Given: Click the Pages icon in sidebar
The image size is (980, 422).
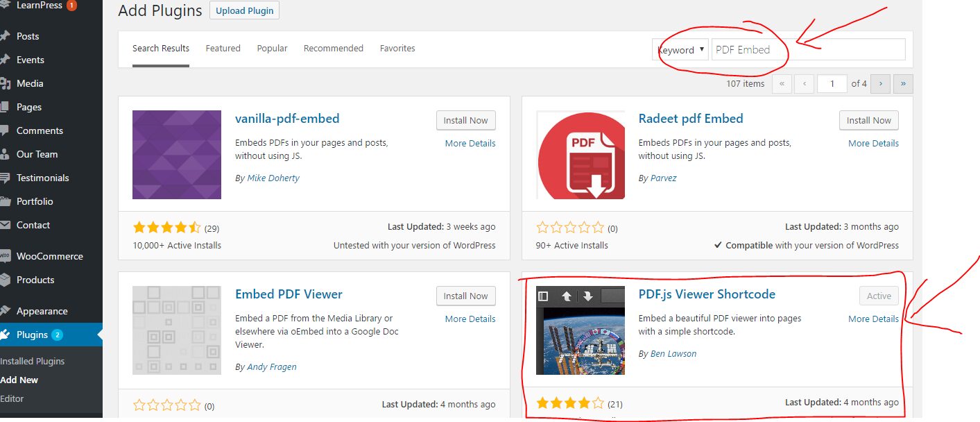Looking at the screenshot, I should [4, 107].
